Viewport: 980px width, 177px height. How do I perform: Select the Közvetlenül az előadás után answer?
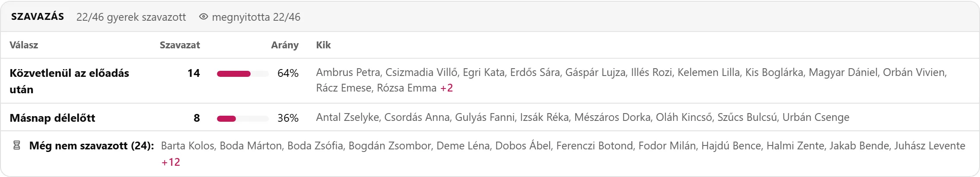pyautogui.click(x=69, y=81)
